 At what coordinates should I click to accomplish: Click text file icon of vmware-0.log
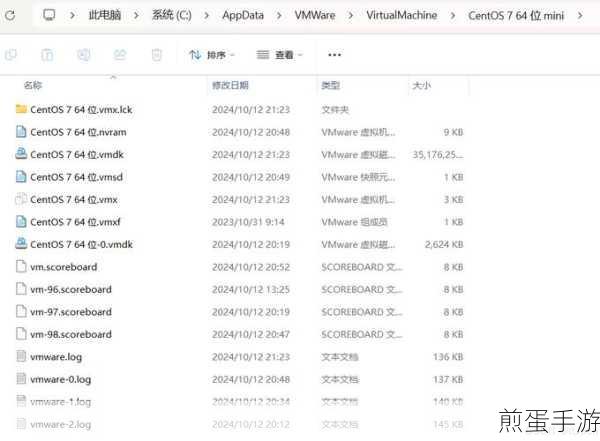coord(21,379)
